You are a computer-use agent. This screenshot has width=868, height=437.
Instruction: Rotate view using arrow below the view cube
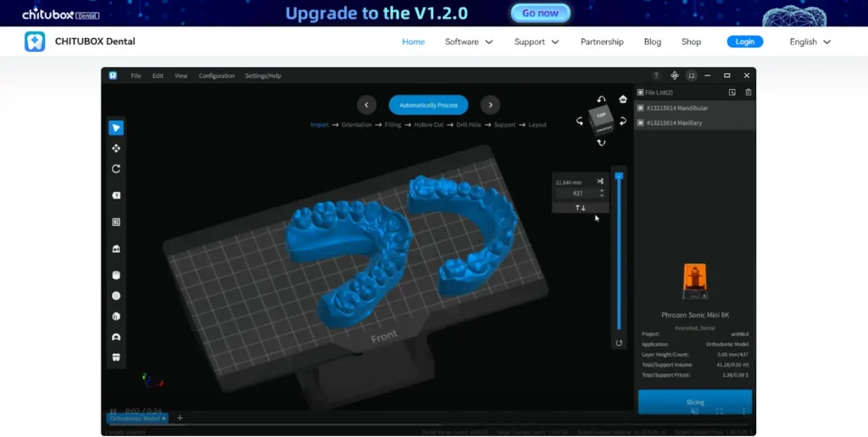pos(601,143)
